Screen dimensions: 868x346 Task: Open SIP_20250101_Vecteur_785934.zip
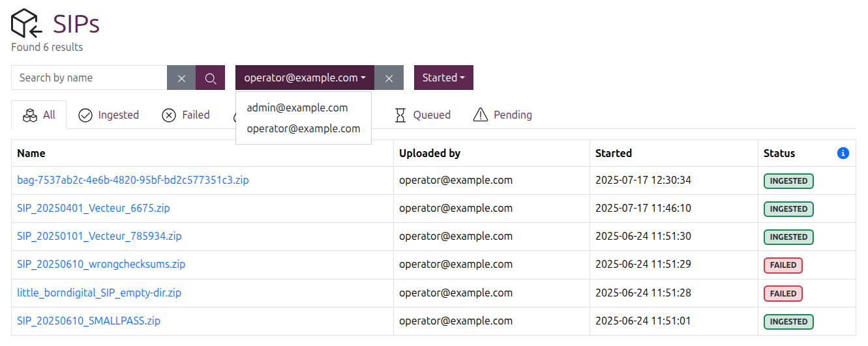[x=99, y=237]
